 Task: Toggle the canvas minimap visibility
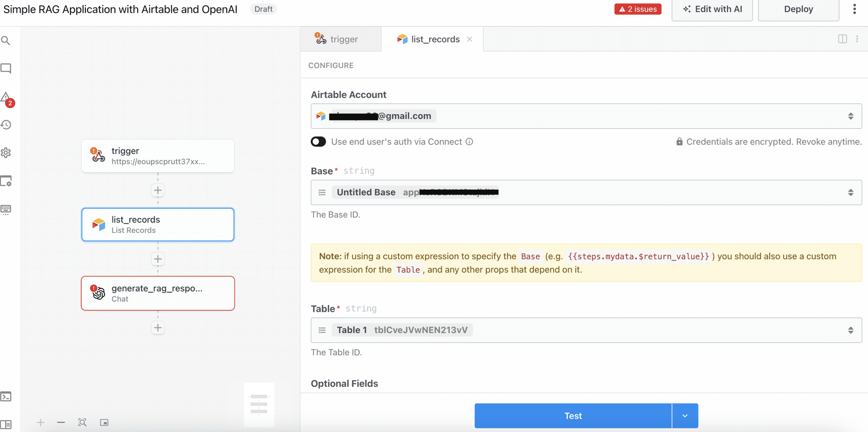point(104,422)
